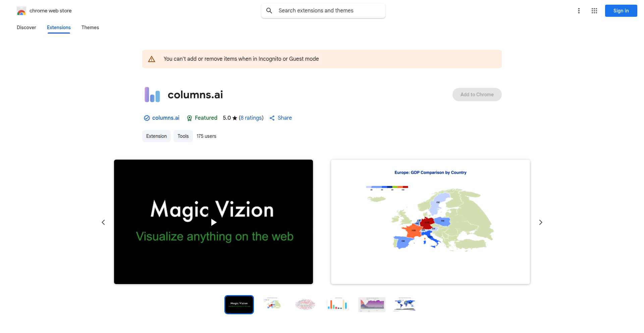
Task: Open the three-dot more options menu
Action: click(579, 11)
